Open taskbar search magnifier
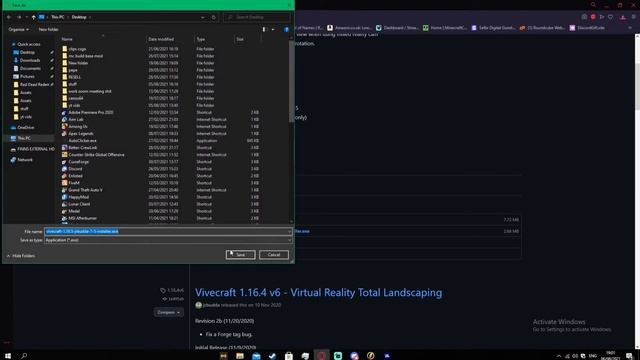Screen dimensions: 640x360 click(24, 356)
